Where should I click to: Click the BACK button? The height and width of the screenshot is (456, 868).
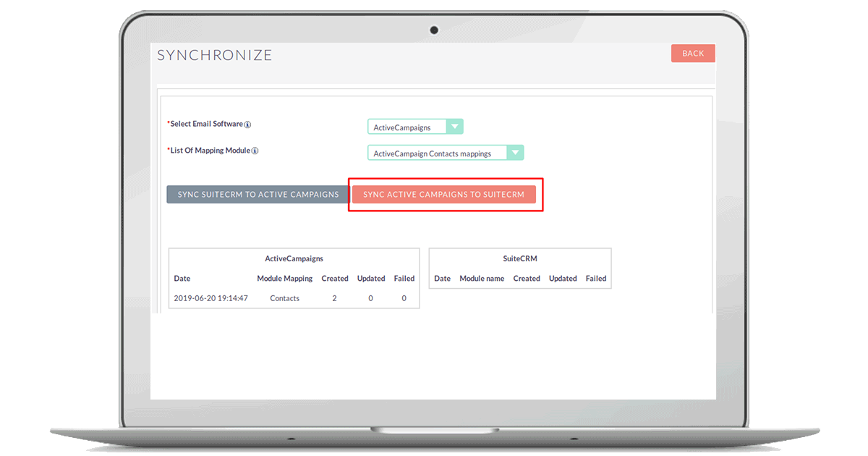[693, 54]
